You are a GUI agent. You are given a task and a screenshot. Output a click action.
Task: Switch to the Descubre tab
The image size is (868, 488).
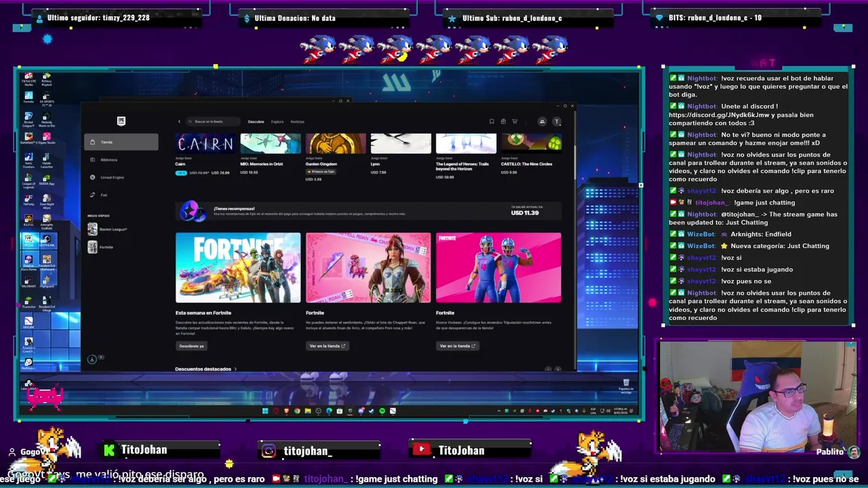(x=256, y=121)
